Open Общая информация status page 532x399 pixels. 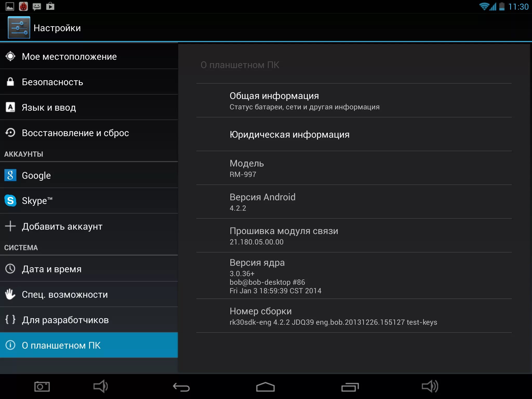[x=354, y=101]
